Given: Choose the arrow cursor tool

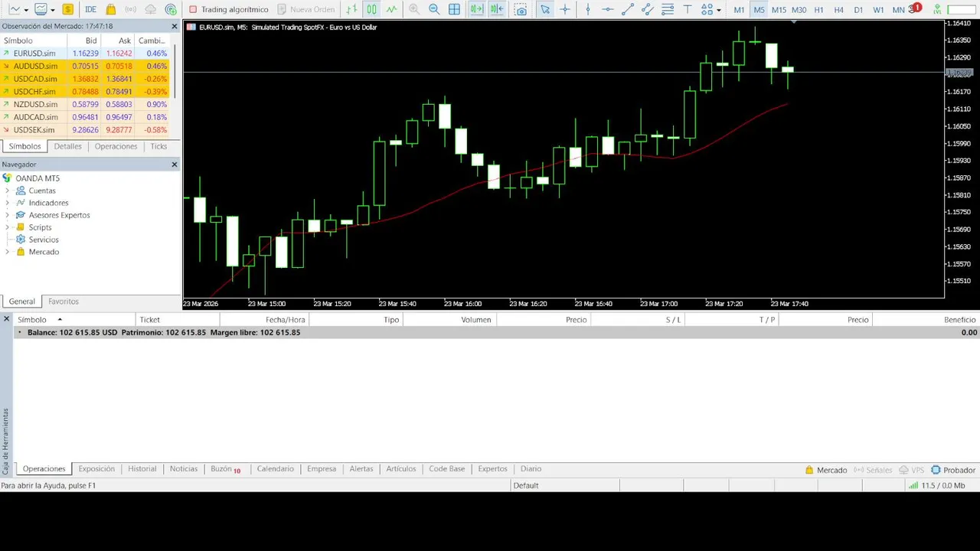Looking at the screenshot, I should (545, 9).
